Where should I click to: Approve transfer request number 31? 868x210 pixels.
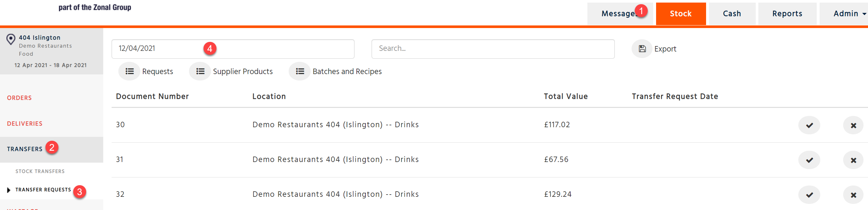[809, 160]
